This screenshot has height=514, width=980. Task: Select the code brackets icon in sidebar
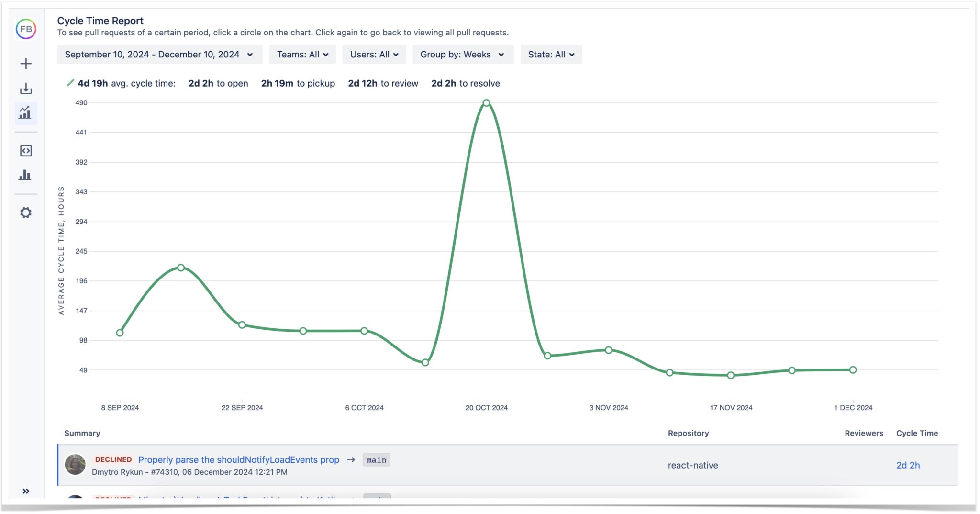pyautogui.click(x=26, y=150)
